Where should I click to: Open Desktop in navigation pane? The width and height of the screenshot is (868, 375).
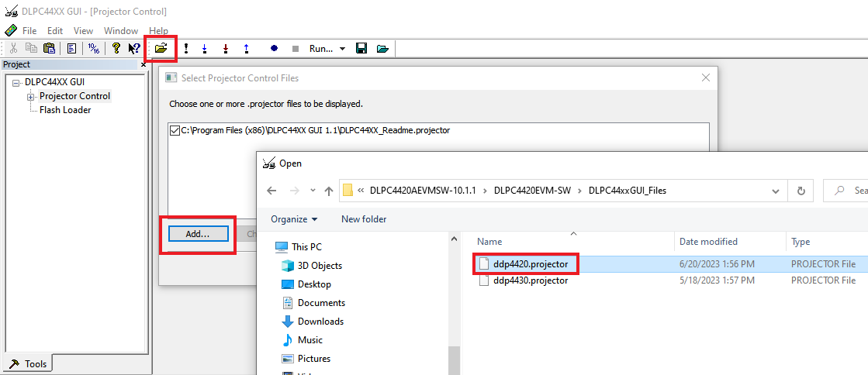point(314,284)
